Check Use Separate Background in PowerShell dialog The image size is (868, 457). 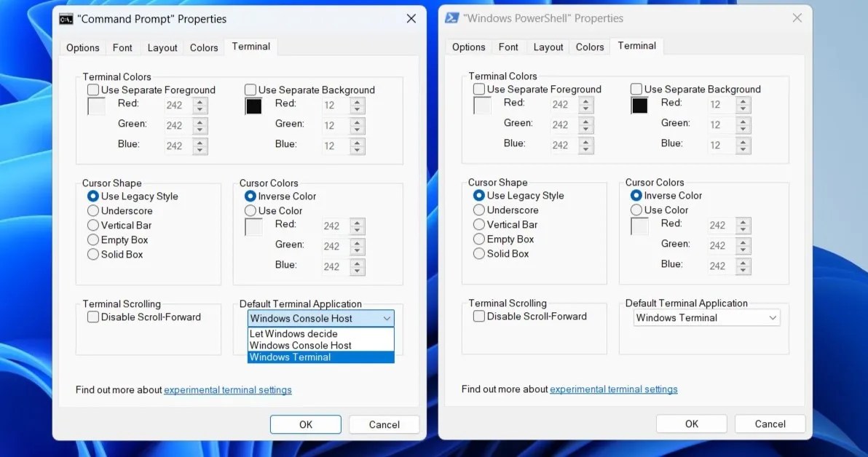click(636, 89)
